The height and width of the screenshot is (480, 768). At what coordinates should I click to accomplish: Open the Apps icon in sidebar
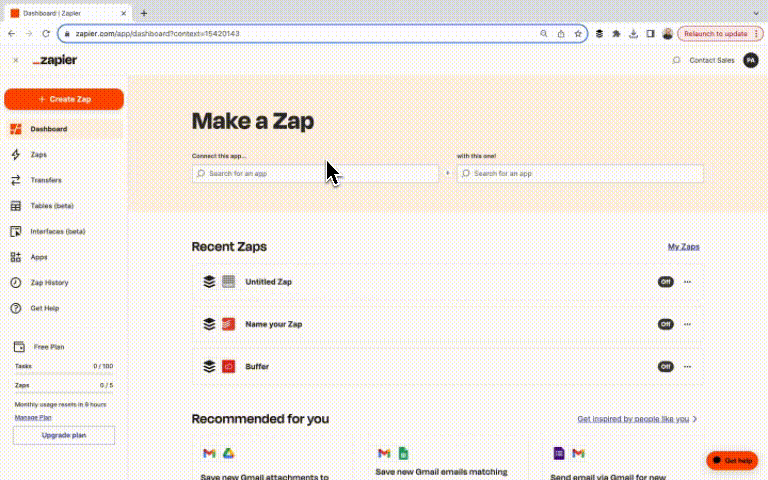point(16,257)
